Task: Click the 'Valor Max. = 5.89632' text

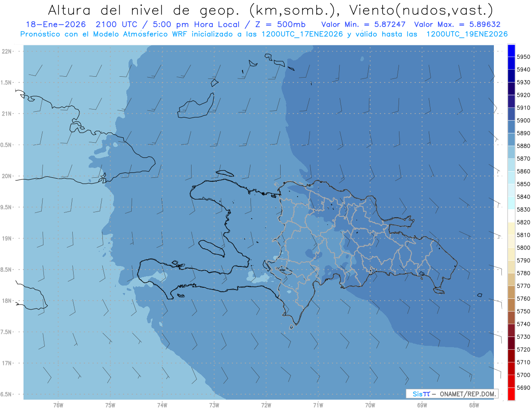Action: (x=457, y=24)
